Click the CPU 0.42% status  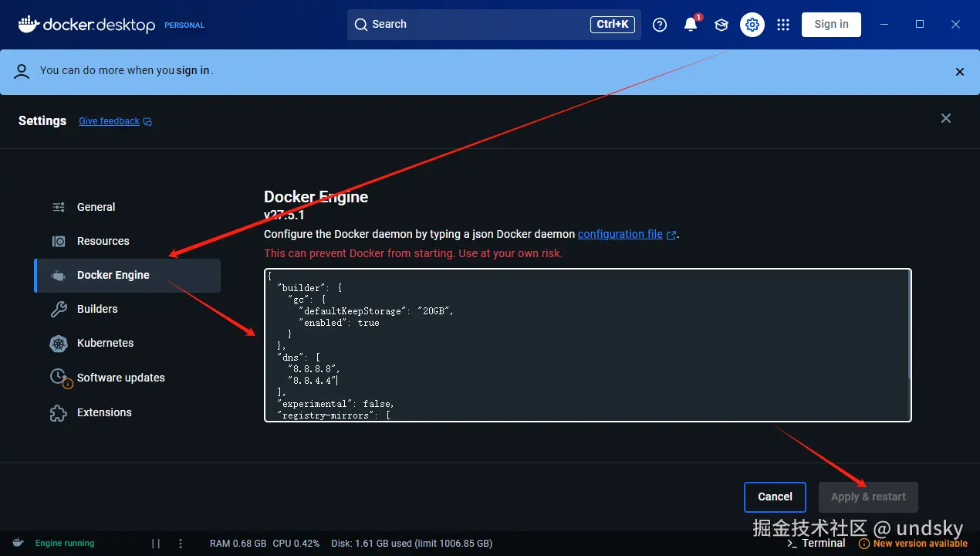click(296, 543)
